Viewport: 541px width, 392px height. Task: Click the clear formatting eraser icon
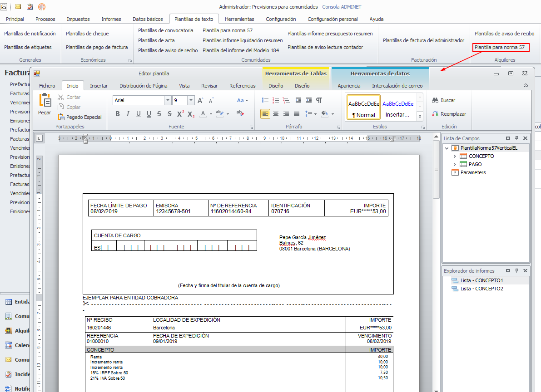(x=240, y=114)
